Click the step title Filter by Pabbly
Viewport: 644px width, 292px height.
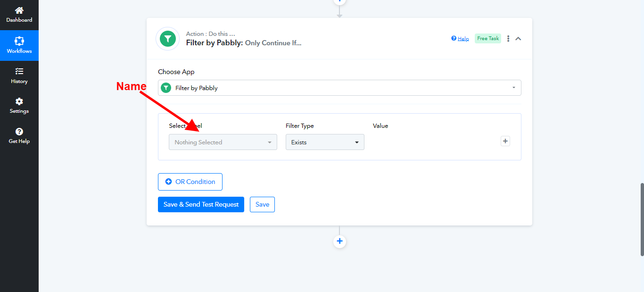click(214, 43)
